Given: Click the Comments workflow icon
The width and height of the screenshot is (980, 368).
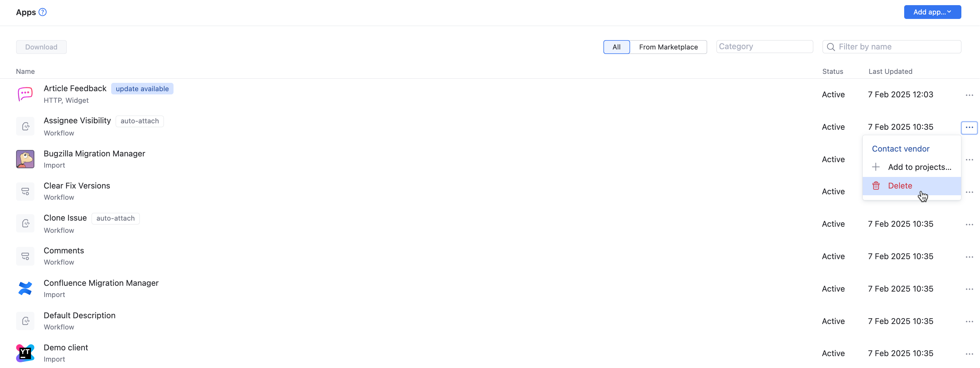Looking at the screenshot, I should click(25, 256).
